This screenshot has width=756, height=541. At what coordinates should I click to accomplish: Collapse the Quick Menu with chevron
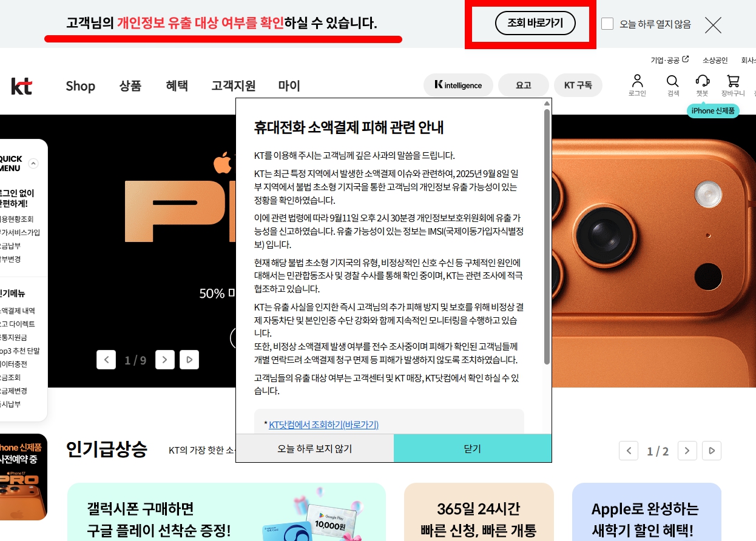click(x=33, y=163)
